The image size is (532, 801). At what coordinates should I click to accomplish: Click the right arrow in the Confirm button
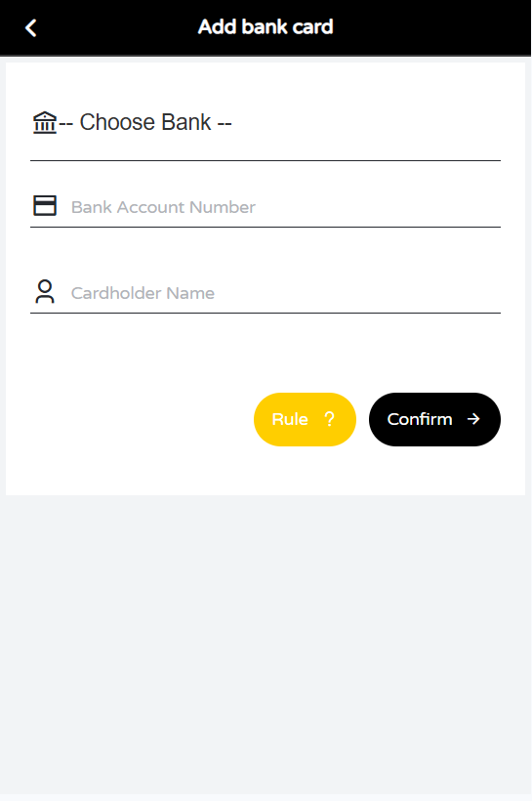tap(473, 419)
